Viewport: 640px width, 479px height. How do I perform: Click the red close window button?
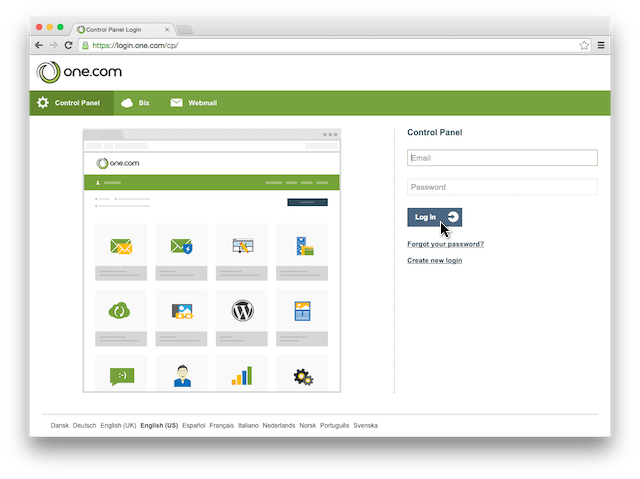click(39, 27)
